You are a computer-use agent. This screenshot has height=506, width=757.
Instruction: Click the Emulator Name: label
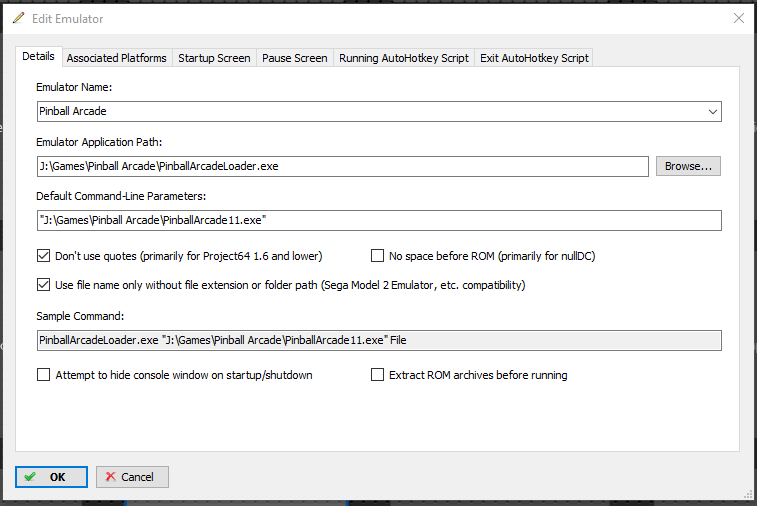pos(74,87)
